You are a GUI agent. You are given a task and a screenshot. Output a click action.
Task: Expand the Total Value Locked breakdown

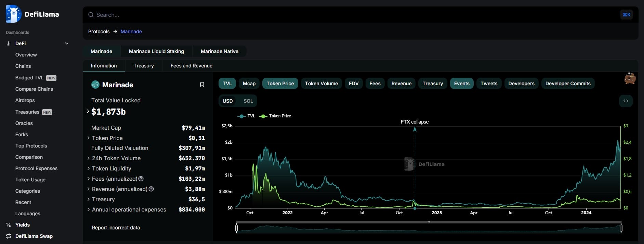(88, 111)
